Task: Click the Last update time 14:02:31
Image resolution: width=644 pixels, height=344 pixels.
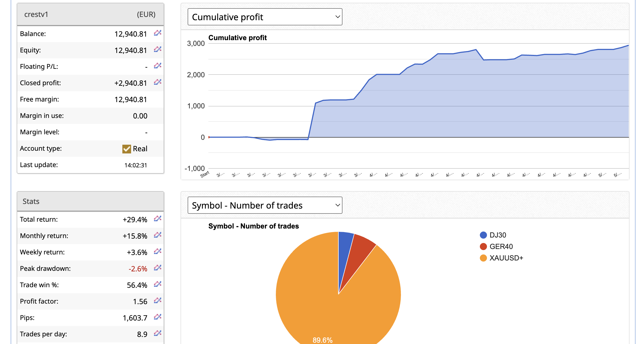Action: (x=136, y=165)
